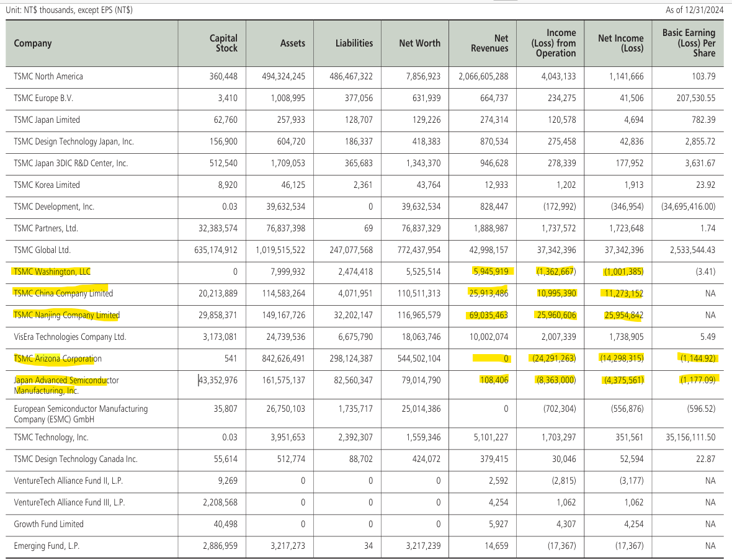Click the Net Revenues column header

coord(489,43)
